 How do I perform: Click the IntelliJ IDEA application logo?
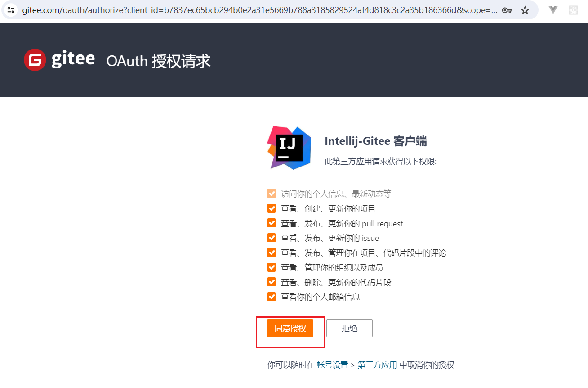(290, 148)
